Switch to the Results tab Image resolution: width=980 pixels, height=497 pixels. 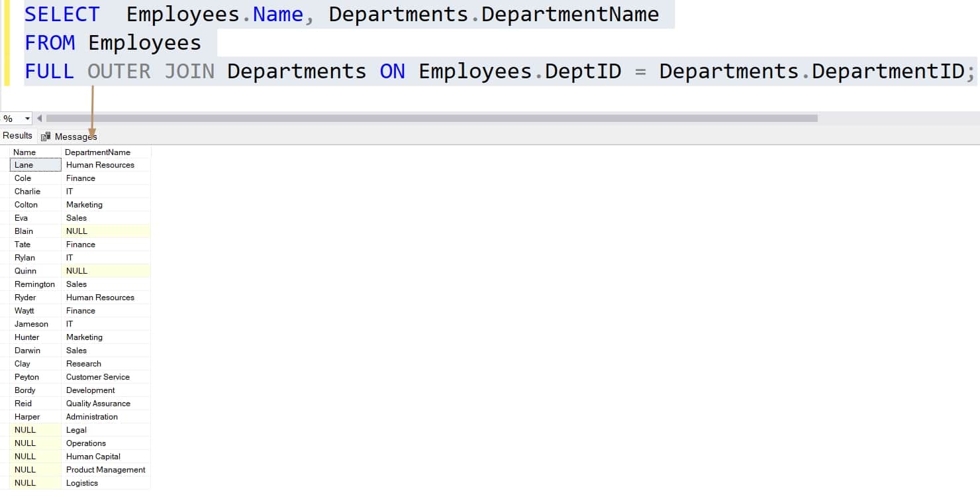(x=17, y=135)
